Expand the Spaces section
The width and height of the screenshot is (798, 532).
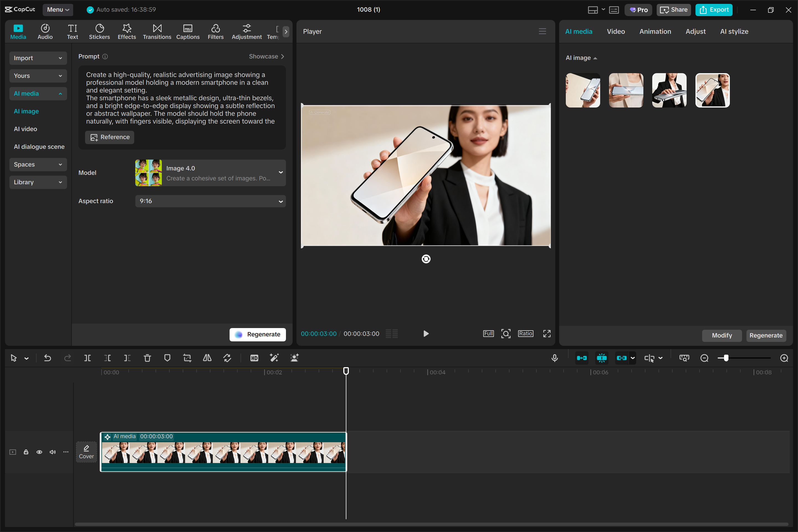point(38,164)
